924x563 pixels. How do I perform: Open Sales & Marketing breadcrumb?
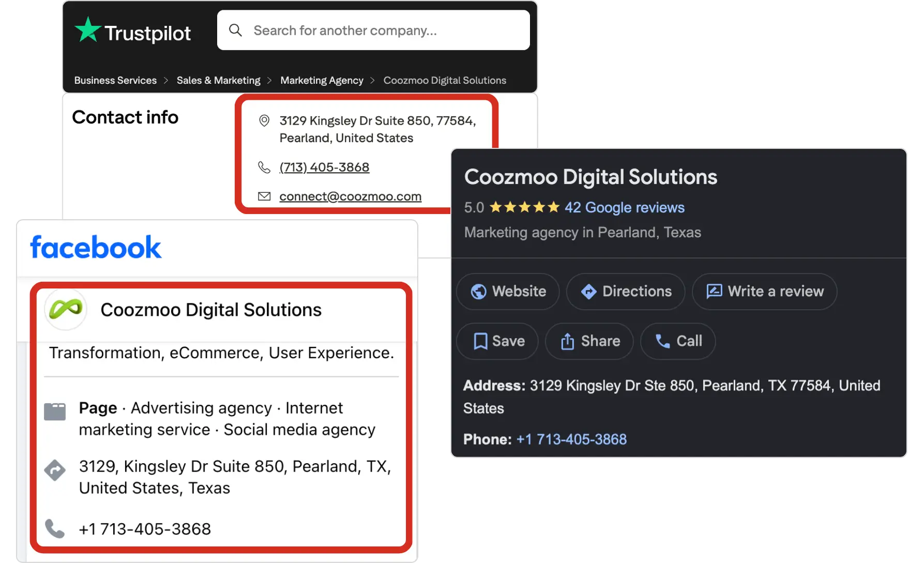[x=218, y=80]
